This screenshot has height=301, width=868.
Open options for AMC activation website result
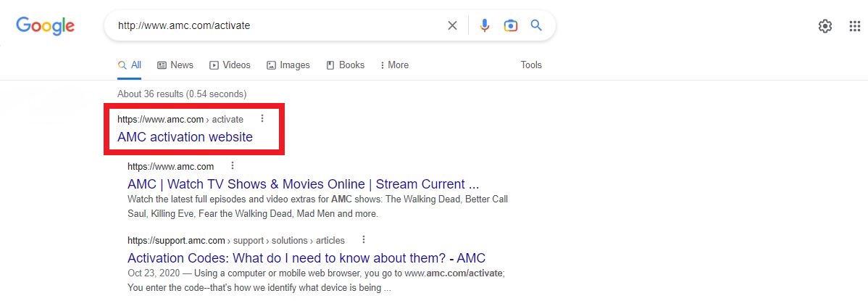(262, 119)
